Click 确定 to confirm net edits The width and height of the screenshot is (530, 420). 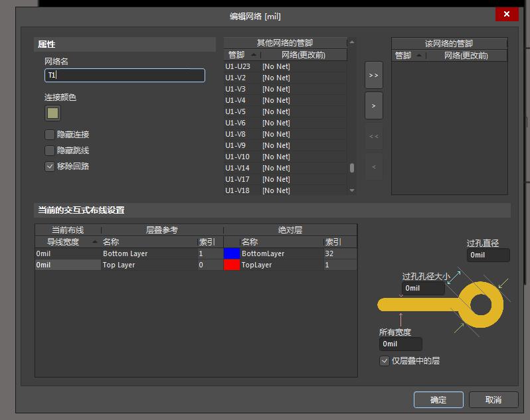438,399
